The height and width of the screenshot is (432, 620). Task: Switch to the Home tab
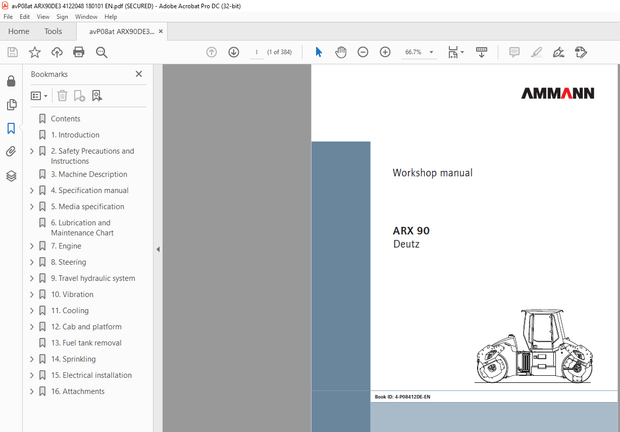19,31
